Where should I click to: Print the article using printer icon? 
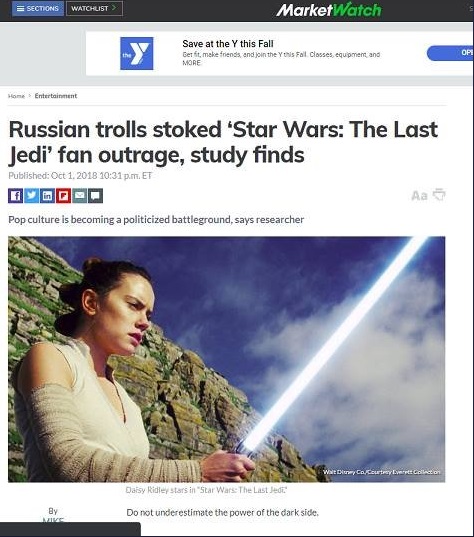439,195
